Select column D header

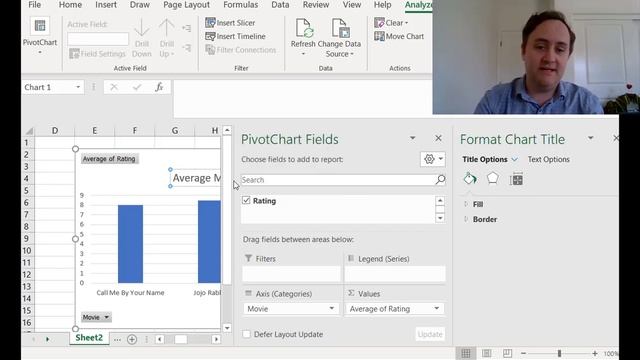[55, 131]
